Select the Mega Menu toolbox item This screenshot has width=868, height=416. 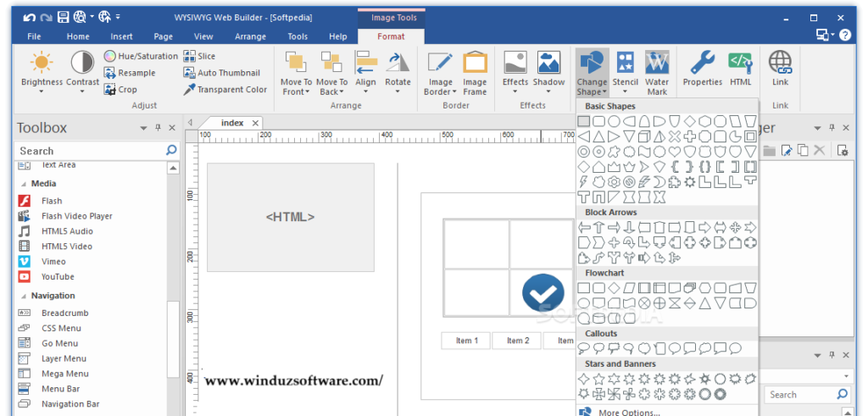53,374
